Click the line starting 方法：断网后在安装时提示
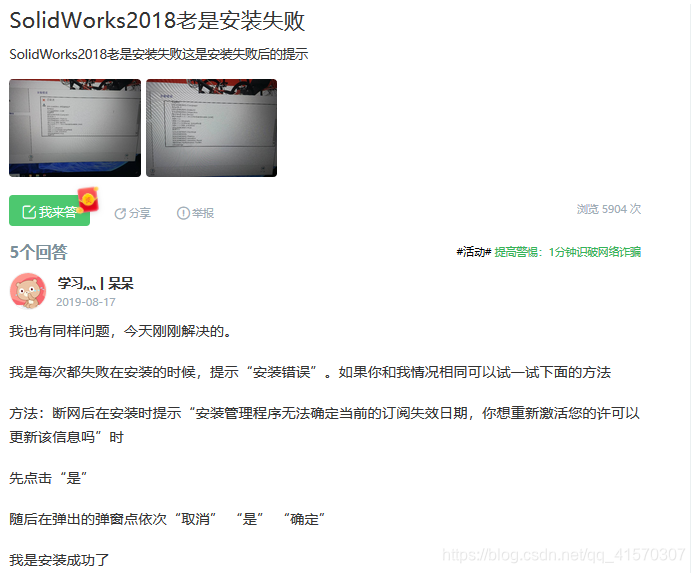 pos(324,425)
